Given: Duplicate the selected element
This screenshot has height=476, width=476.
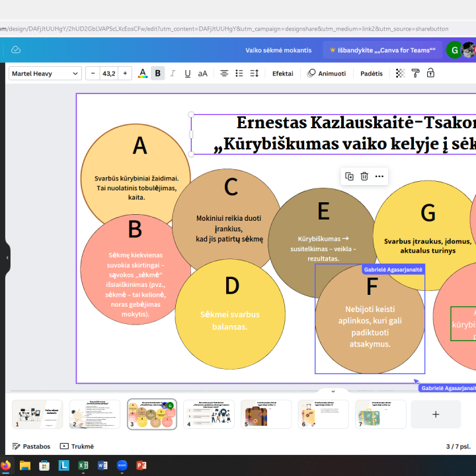Looking at the screenshot, I should coord(349,177).
